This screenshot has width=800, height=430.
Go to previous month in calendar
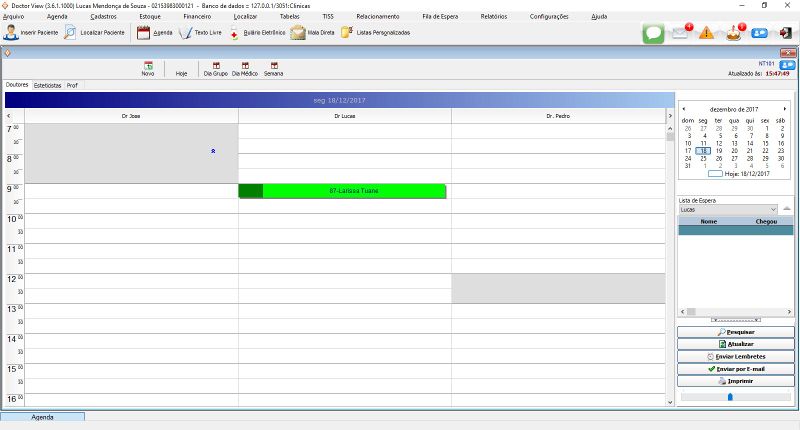(x=683, y=108)
